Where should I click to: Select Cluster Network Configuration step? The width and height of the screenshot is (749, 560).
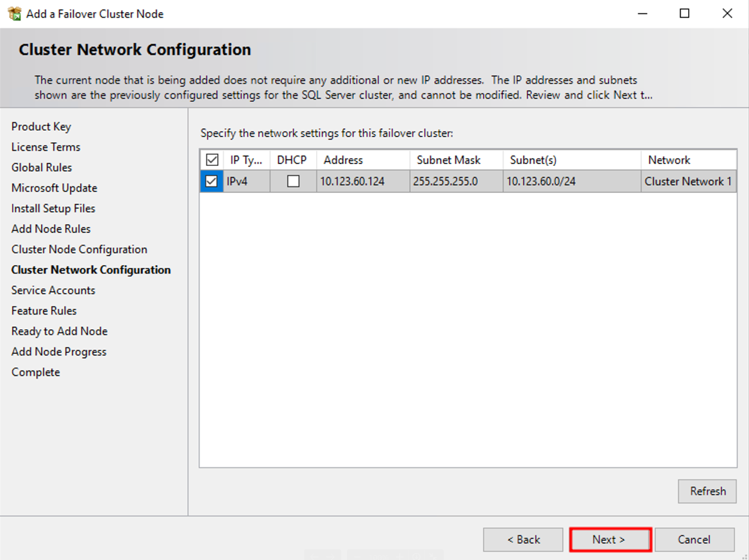tap(91, 270)
